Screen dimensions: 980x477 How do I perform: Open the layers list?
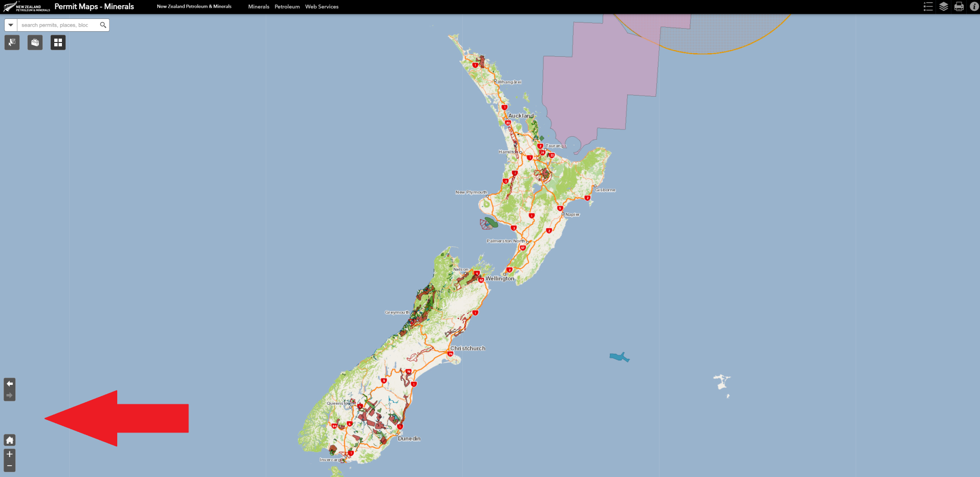click(943, 7)
